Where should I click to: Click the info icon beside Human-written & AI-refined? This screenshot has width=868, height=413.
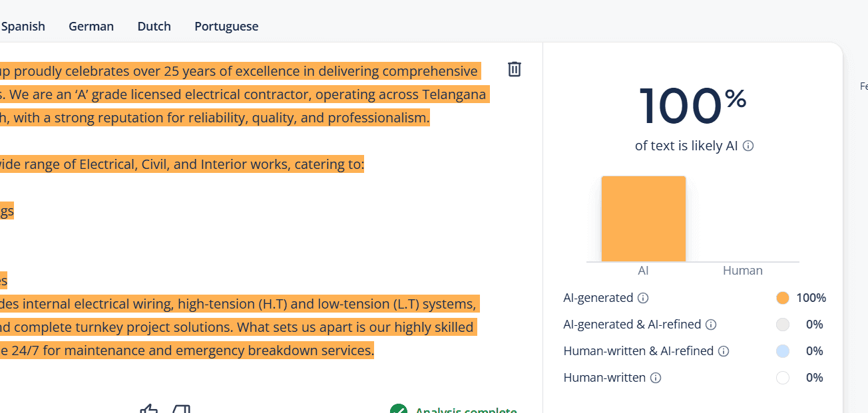click(724, 351)
